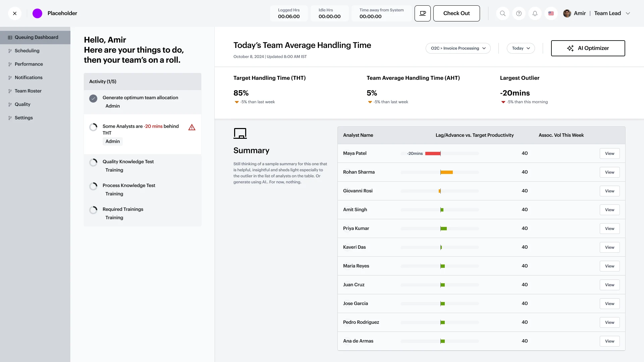The width and height of the screenshot is (644, 362).
Task: Toggle progress circle for Some Analysts behind THT
Action: tap(93, 127)
